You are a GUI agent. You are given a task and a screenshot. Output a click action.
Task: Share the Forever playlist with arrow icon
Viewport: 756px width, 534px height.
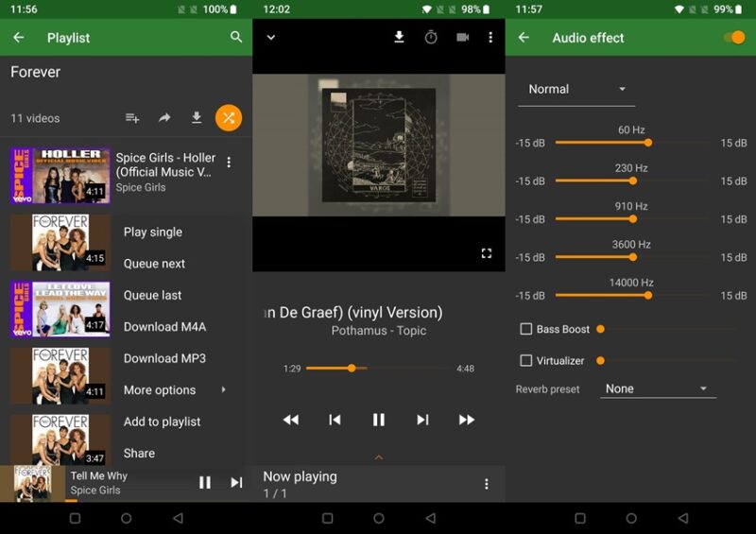point(164,118)
